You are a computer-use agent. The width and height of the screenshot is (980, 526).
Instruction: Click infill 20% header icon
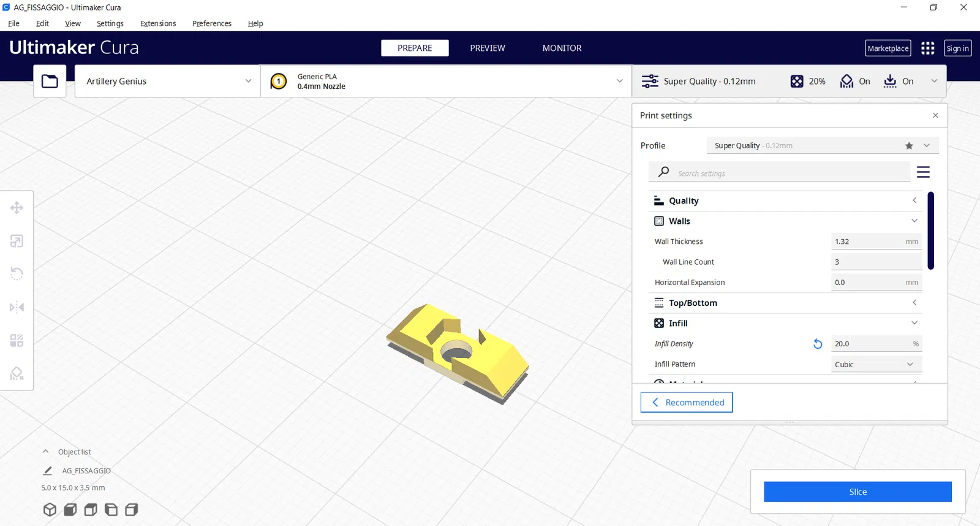pyautogui.click(x=796, y=81)
